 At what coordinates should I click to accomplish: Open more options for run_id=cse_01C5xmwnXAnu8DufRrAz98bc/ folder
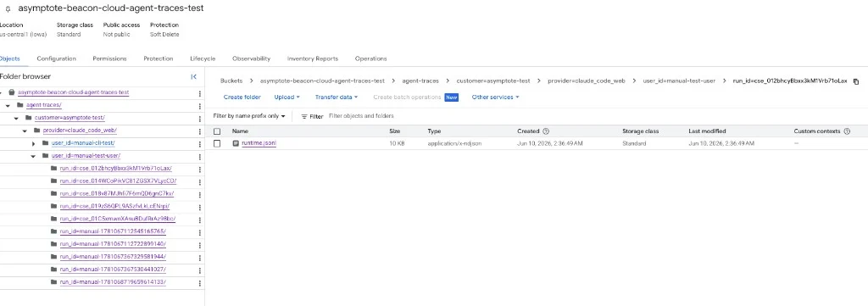click(200, 220)
